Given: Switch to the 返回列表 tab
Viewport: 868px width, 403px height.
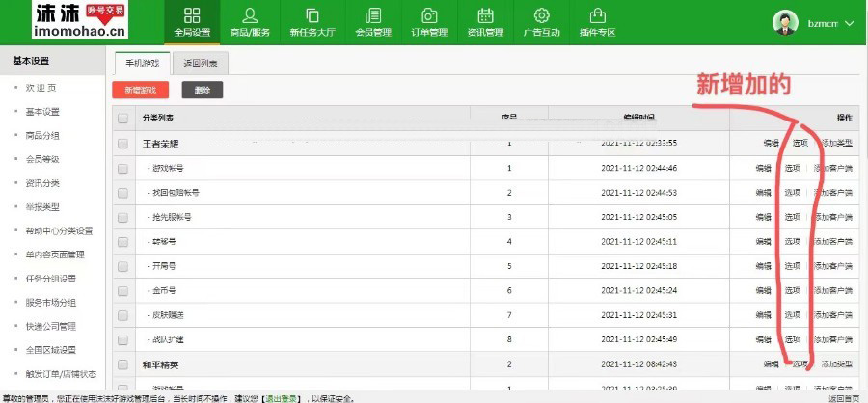Looking at the screenshot, I should pos(201,64).
